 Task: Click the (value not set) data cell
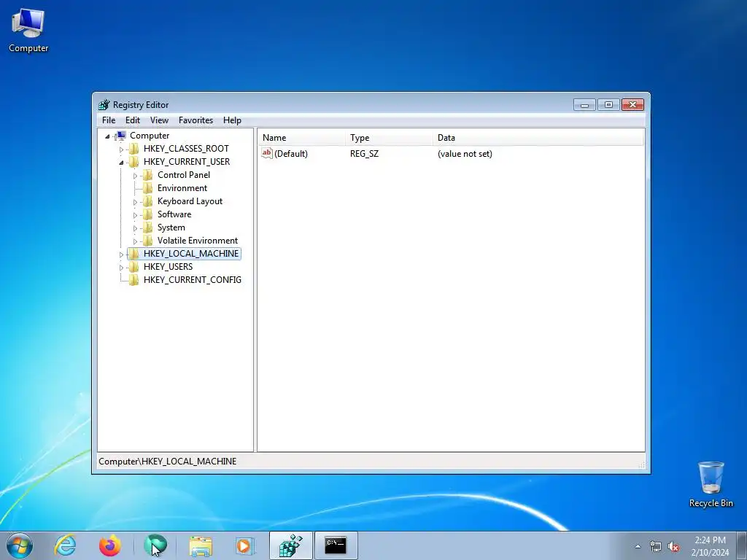(x=465, y=154)
